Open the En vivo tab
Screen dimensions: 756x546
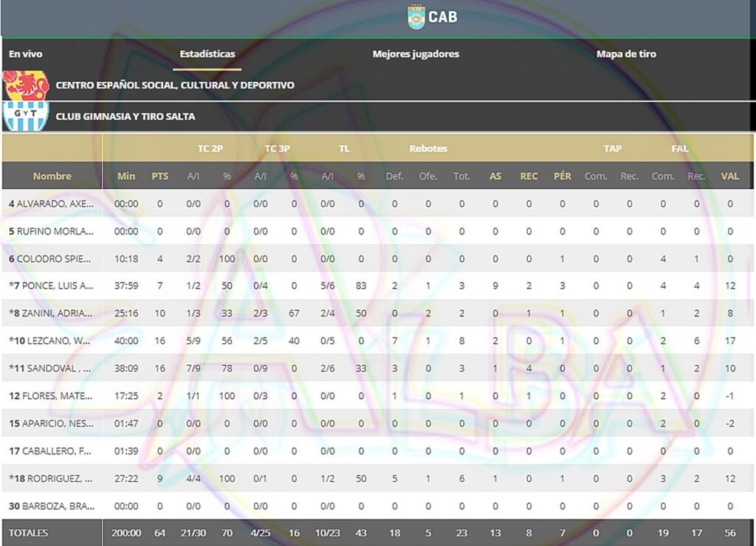(26, 54)
